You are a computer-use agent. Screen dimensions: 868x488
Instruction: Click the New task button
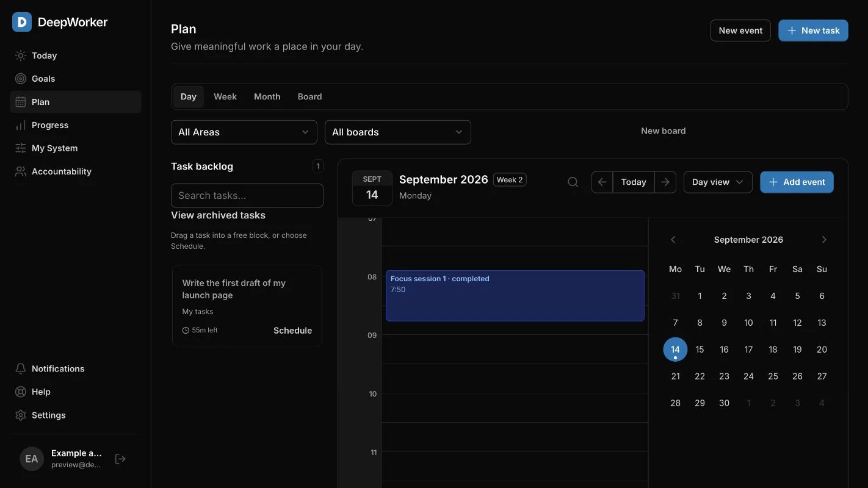[813, 30]
